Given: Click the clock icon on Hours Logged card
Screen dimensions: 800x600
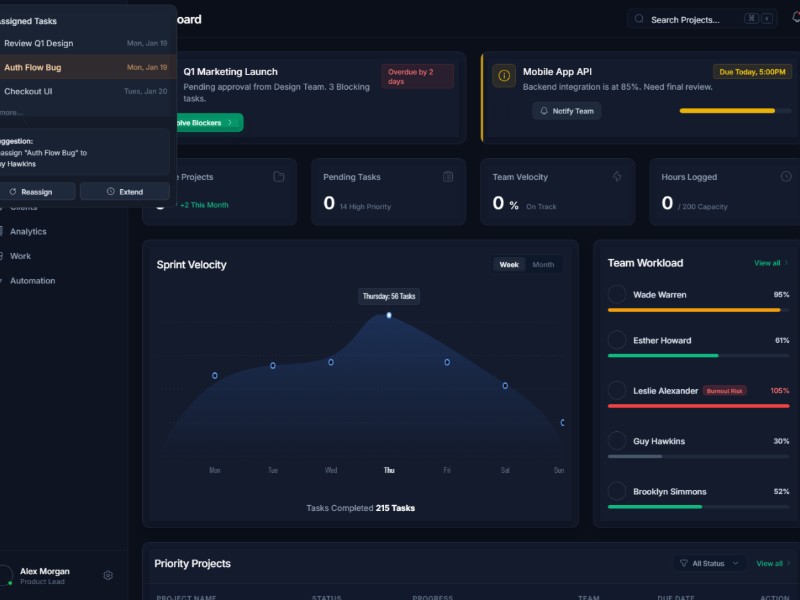Looking at the screenshot, I should point(786,177).
